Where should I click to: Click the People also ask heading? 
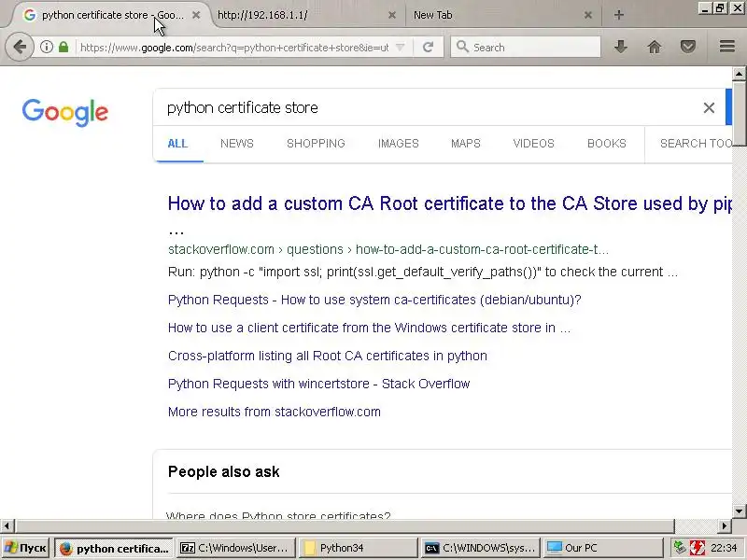click(x=223, y=472)
